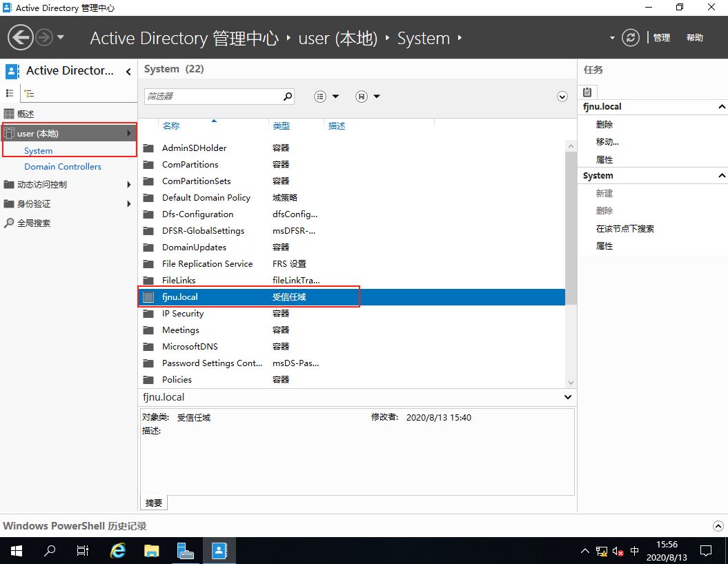Click the tasks clipboard icon
This screenshot has width=728, height=564.
(x=587, y=92)
